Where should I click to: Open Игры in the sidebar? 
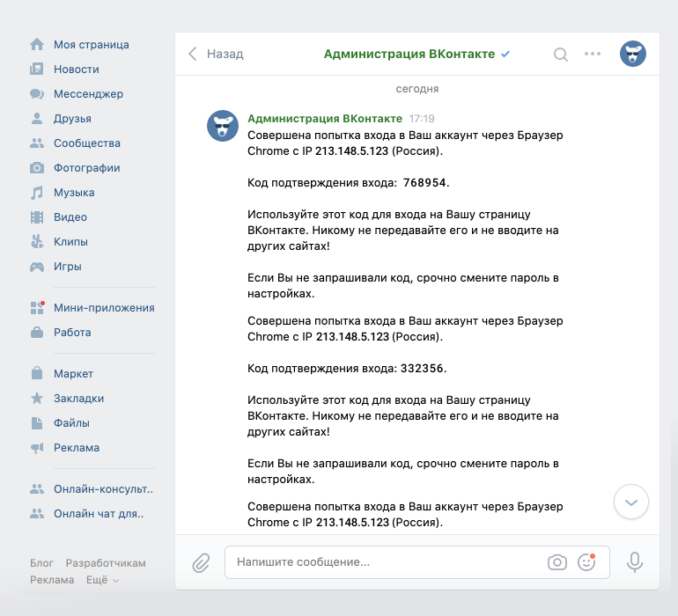68,267
